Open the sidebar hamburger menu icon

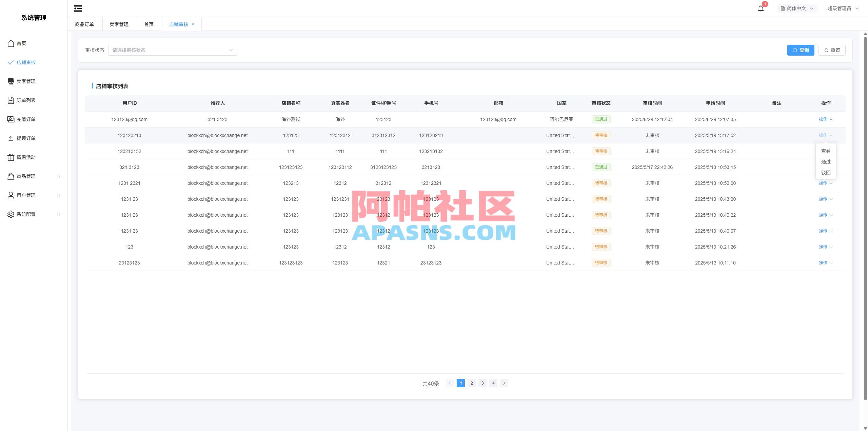(78, 8)
